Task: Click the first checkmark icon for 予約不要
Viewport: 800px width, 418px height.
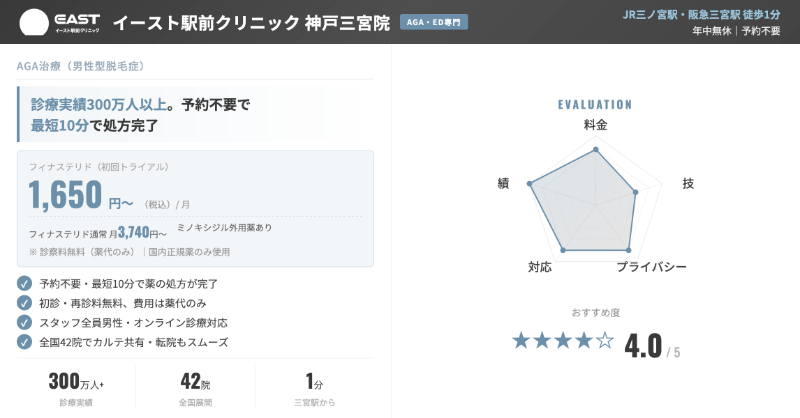Action: (x=25, y=283)
